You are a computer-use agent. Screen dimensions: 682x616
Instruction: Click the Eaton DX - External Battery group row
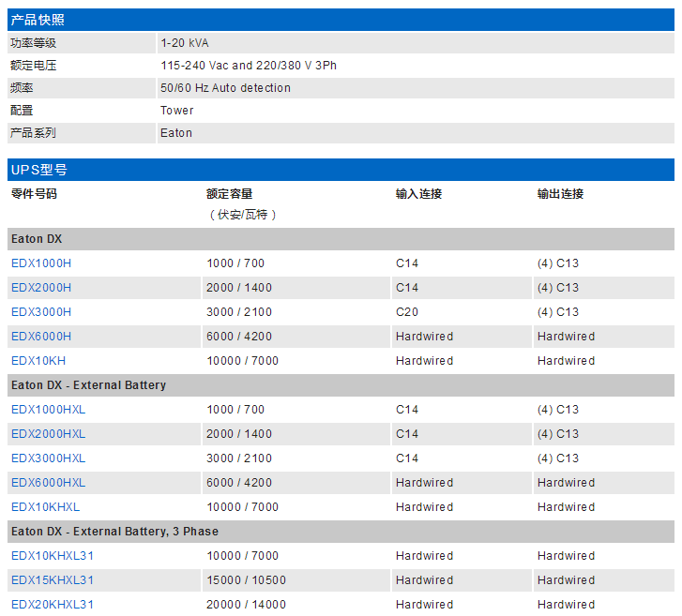point(88,385)
